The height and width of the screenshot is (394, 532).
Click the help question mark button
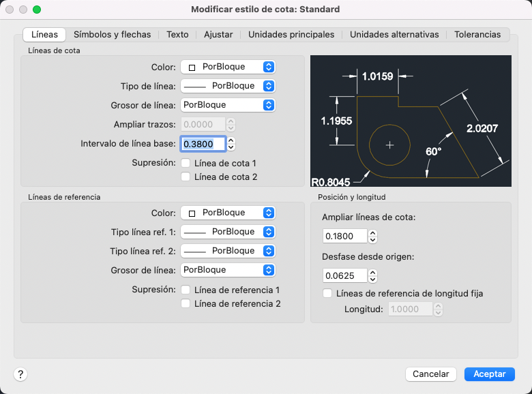coord(20,374)
